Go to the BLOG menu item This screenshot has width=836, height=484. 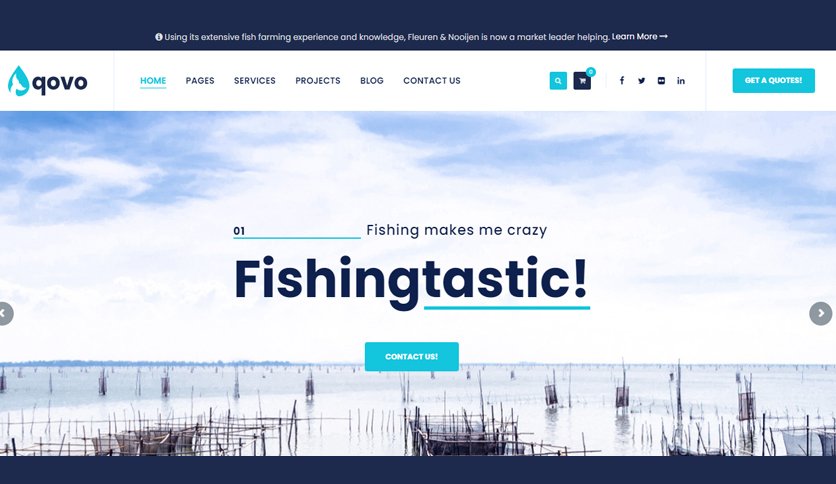coord(372,80)
